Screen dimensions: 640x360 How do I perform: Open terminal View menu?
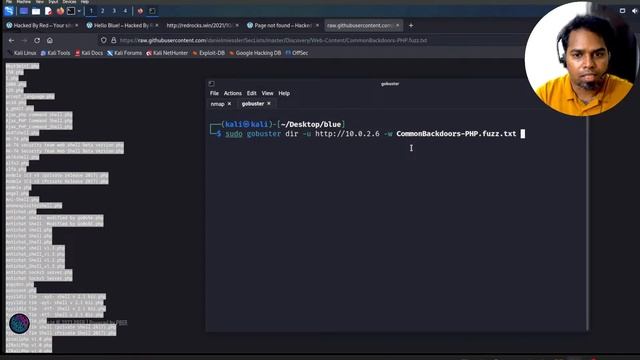pyautogui.click(x=267, y=93)
